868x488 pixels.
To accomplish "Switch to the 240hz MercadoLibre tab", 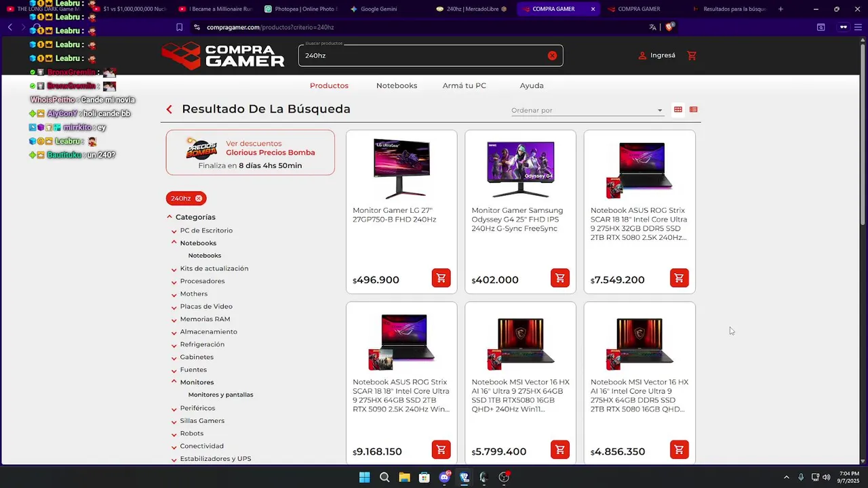I will (471, 9).
